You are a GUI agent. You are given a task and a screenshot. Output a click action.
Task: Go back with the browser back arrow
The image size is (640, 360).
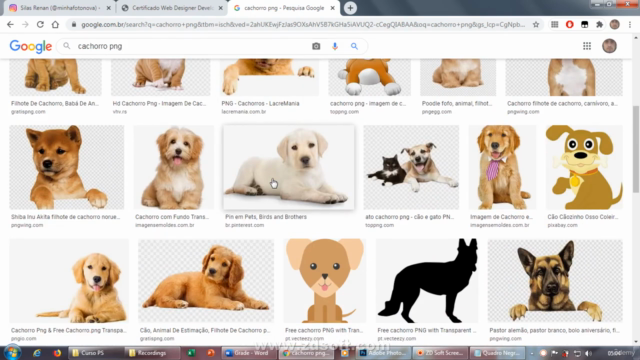[x=10, y=24]
